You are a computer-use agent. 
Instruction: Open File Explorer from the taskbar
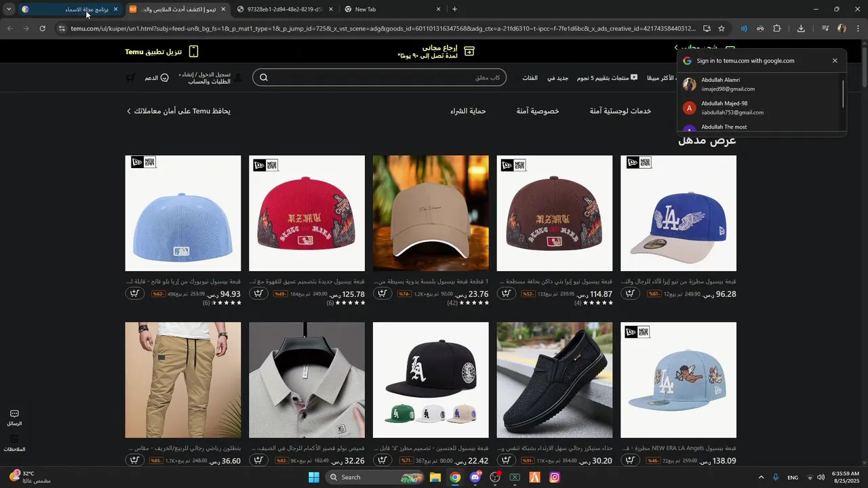pos(435,477)
